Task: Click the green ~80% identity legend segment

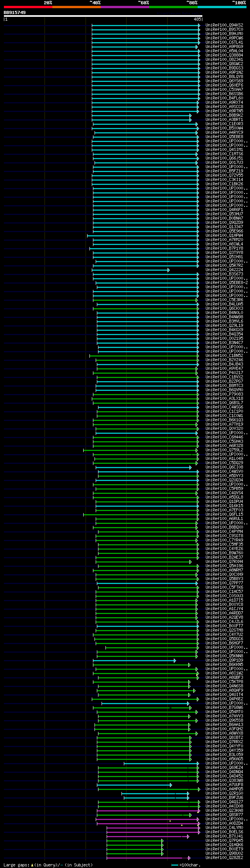Action: [x=173, y=7]
